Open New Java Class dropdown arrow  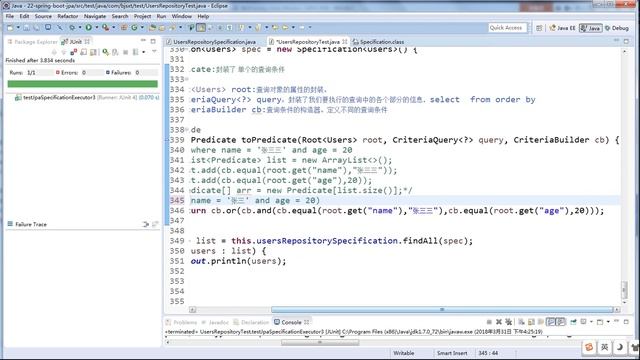coord(142,27)
